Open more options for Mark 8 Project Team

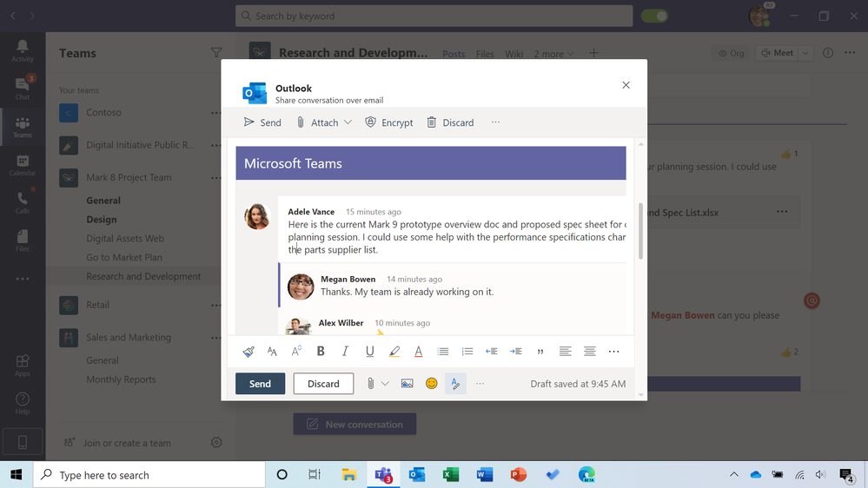coord(215,178)
